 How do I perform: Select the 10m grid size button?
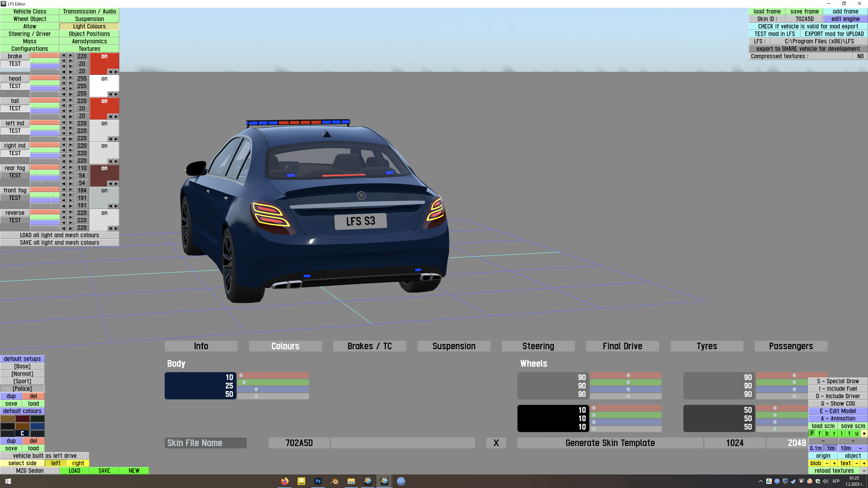(x=846, y=448)
